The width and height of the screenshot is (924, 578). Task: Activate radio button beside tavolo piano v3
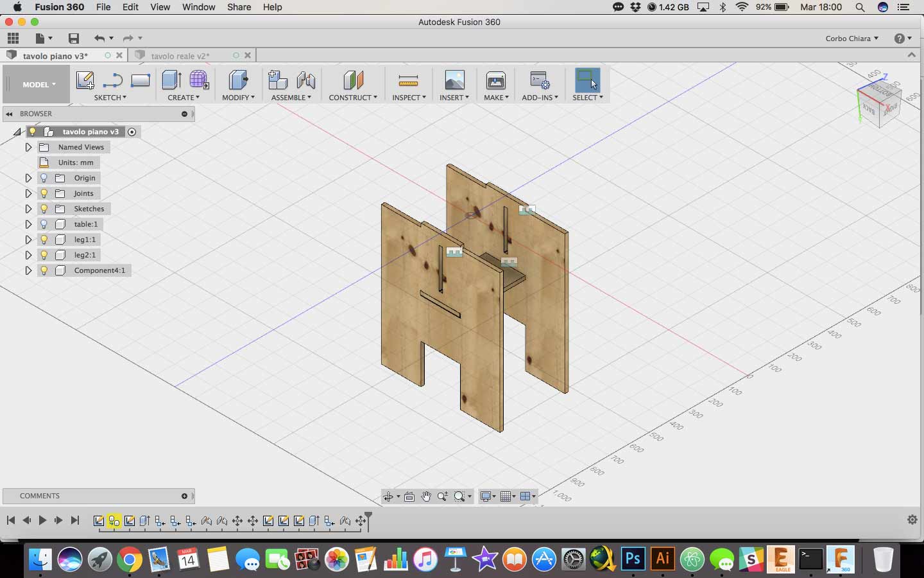132,132
